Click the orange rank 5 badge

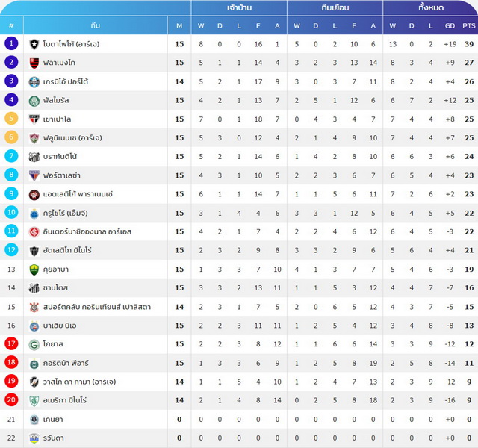point(11,118)
